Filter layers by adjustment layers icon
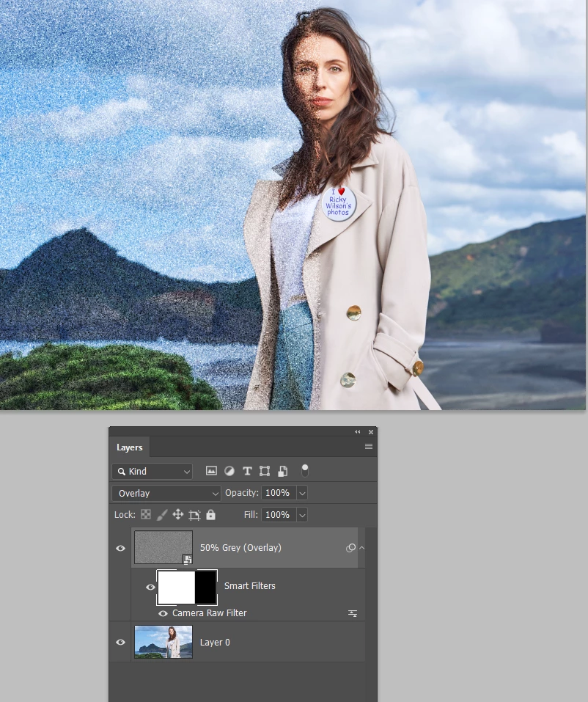 (229, 470)
